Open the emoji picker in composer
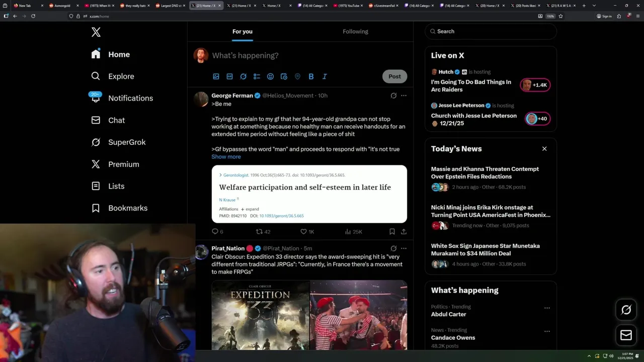 270,76
